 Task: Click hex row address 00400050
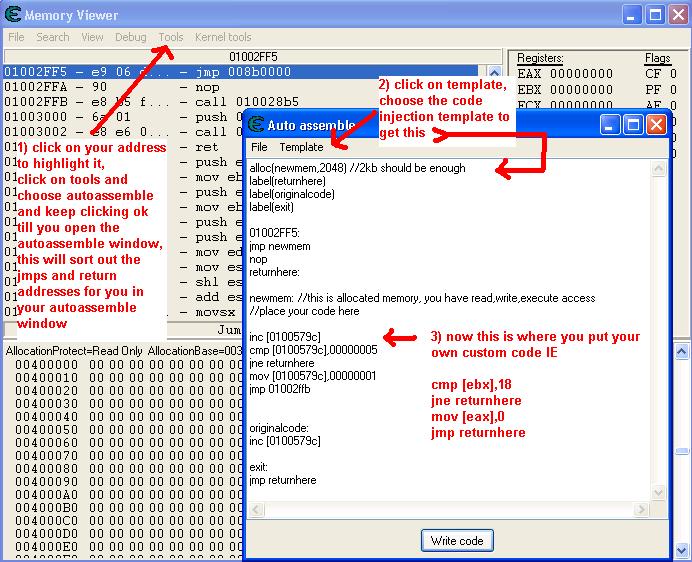46,430
